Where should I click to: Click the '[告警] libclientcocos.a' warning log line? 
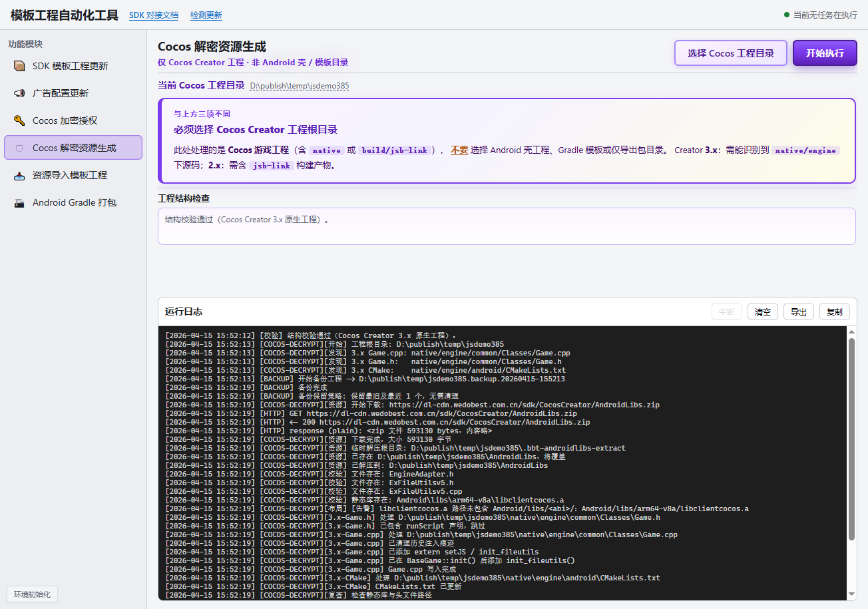tap(457, 508)
